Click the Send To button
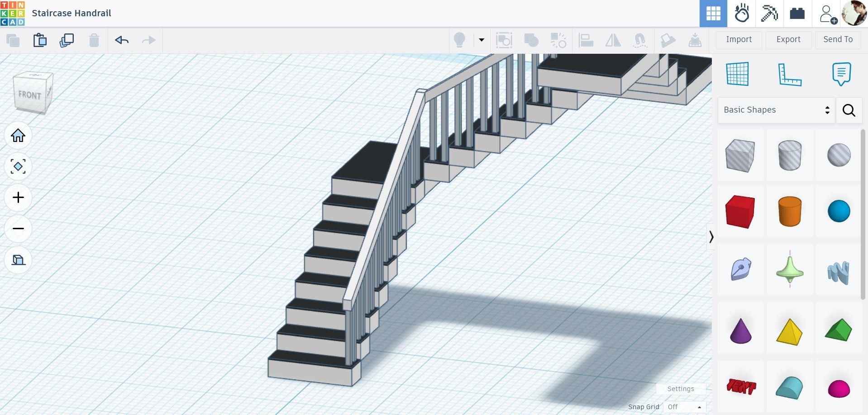This screenshot has width=868, height=415. pos(838,40)
